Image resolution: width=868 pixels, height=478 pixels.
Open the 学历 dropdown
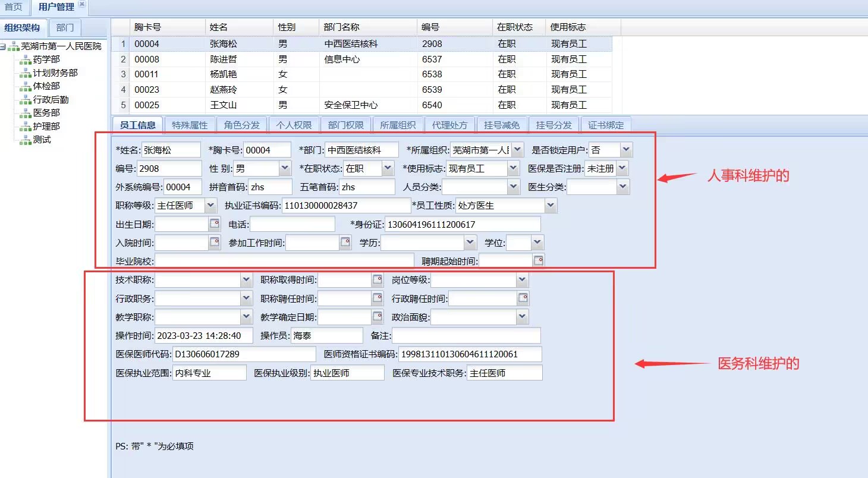point(471,243)
